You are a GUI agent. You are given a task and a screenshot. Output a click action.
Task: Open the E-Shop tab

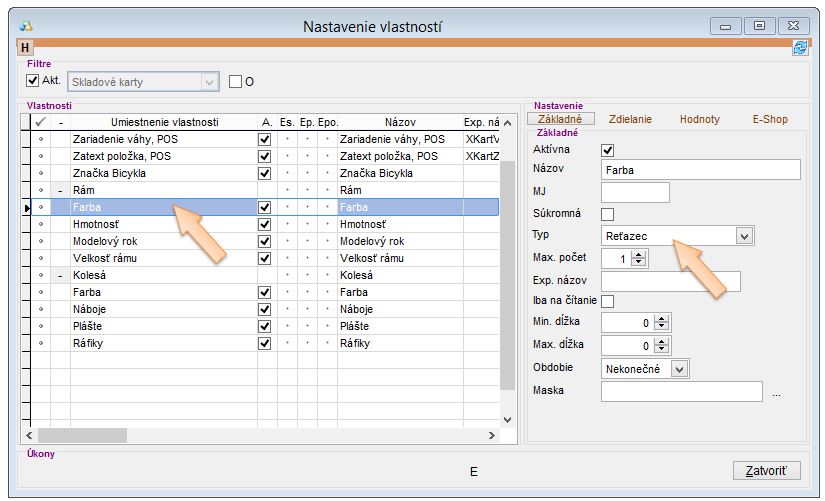point(769,119)
